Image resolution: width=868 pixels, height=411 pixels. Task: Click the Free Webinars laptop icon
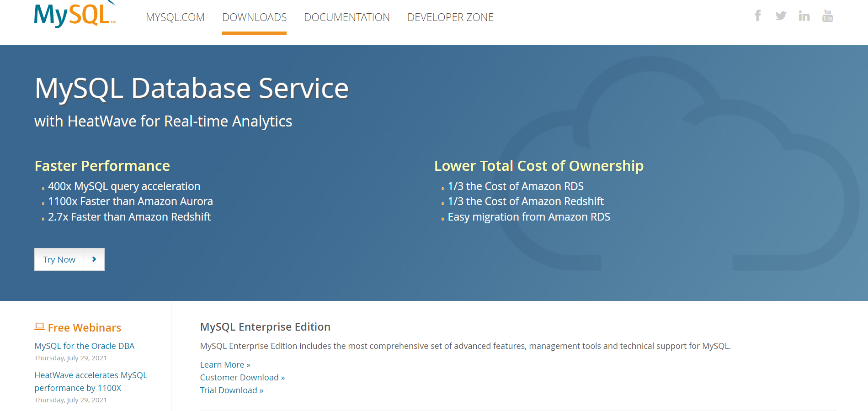click(39, 327)
